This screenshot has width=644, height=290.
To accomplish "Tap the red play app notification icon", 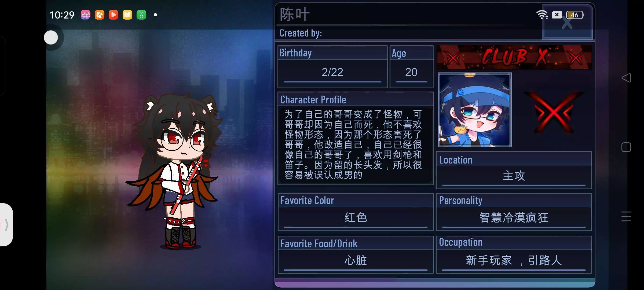I will point(114,15).
